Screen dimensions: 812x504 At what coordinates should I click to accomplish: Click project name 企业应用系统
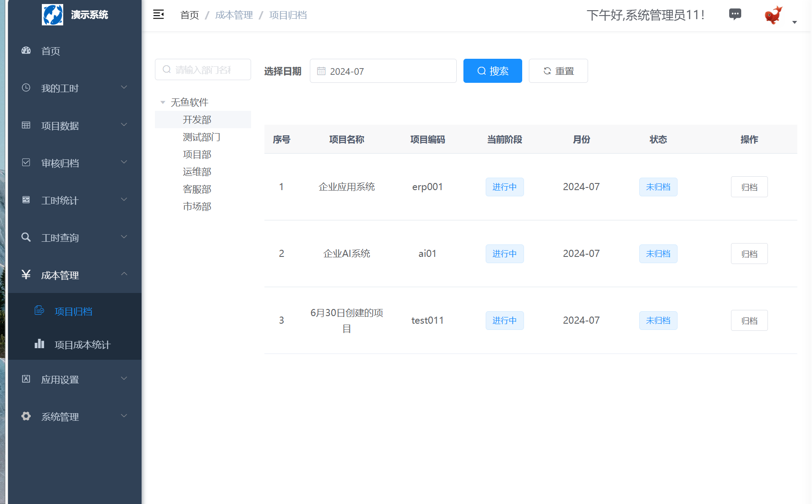(x=347, y=187)
